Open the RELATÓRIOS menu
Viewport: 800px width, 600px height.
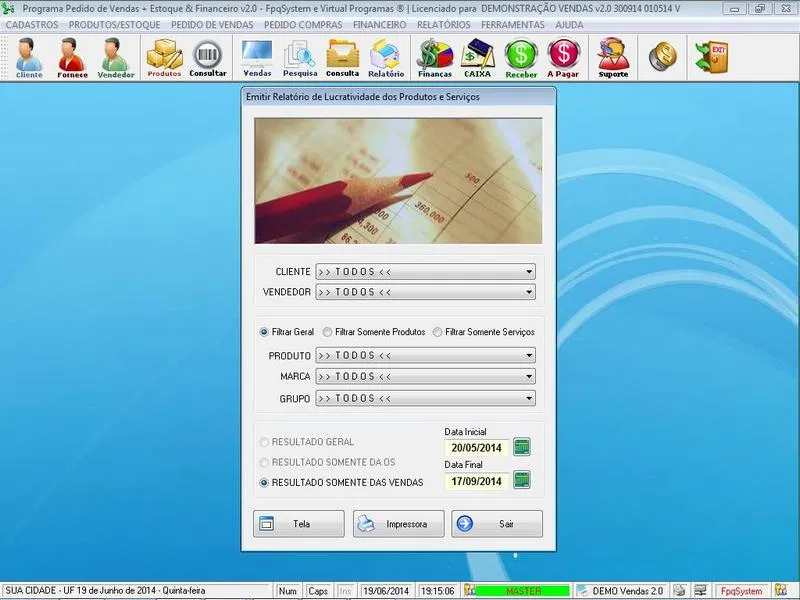pos(443,24)
